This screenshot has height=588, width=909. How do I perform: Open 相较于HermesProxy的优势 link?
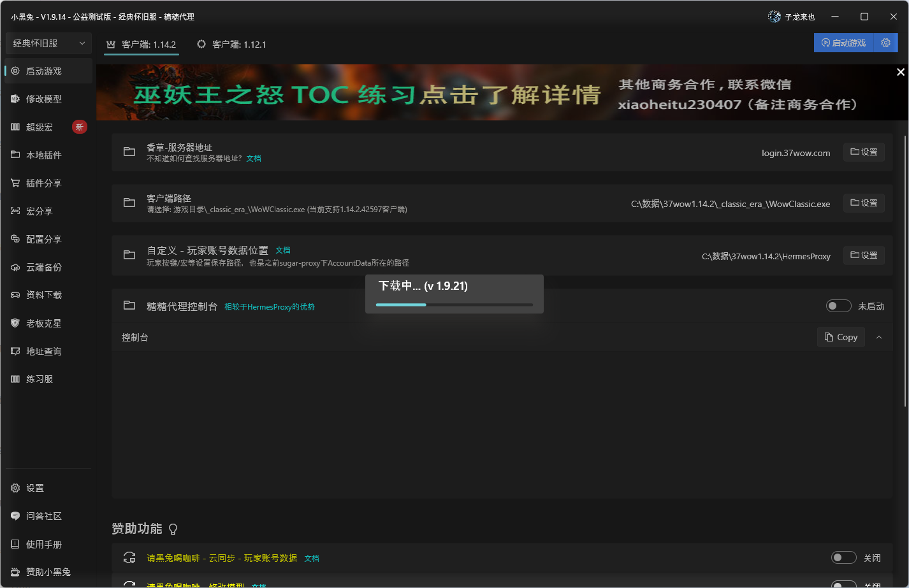[x=269, y=307]
